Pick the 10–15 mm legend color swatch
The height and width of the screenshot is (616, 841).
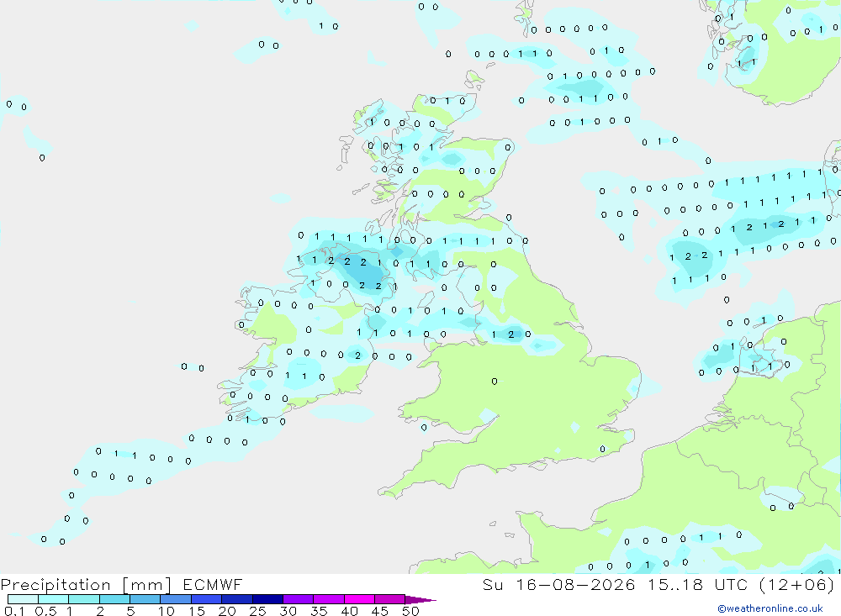click(x=176, y=599)
